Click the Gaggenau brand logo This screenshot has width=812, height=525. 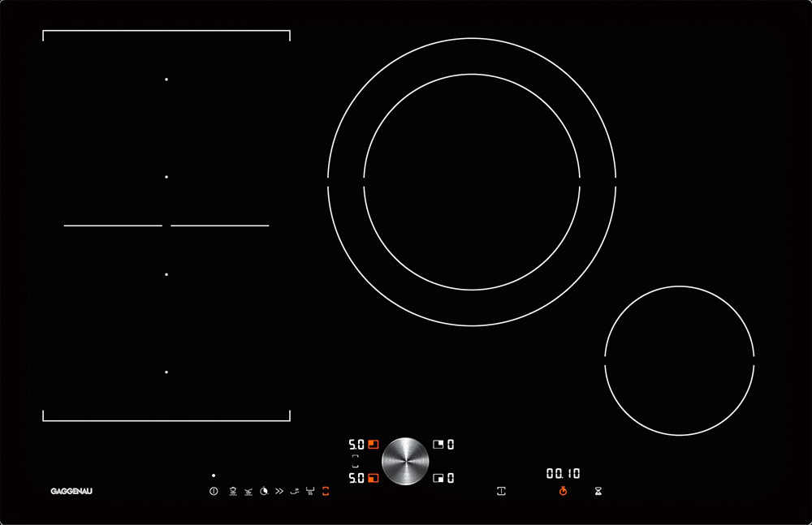click(71, 491)
